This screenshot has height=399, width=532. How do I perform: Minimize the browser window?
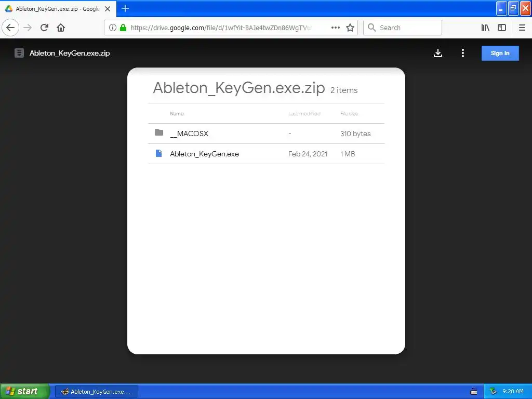[501, 8]
